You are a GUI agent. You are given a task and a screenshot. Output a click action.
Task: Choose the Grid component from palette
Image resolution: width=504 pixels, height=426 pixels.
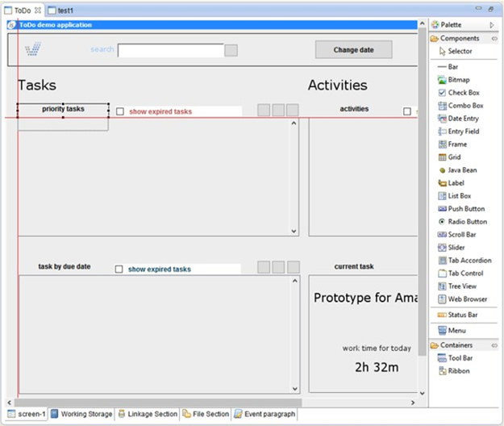coord(456,157)
